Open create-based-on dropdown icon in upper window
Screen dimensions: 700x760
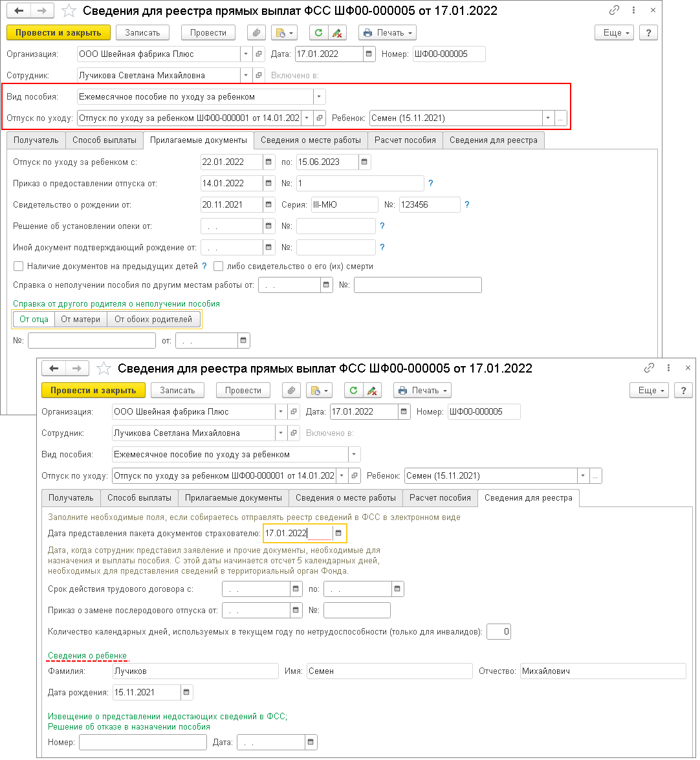pyautogui.click(x=284, y=32)
